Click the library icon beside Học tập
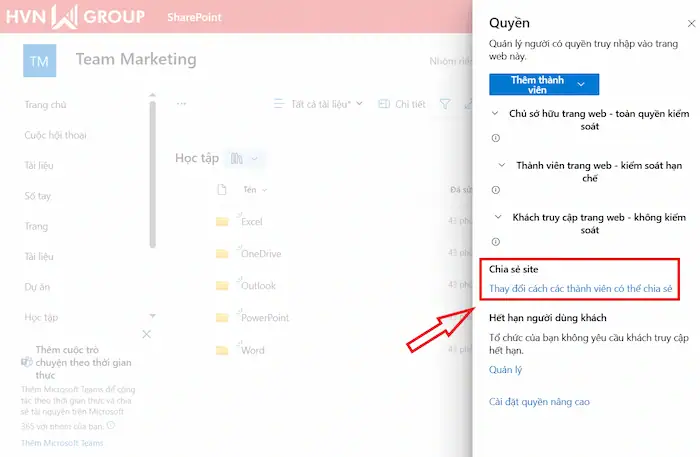 point(238,158)
